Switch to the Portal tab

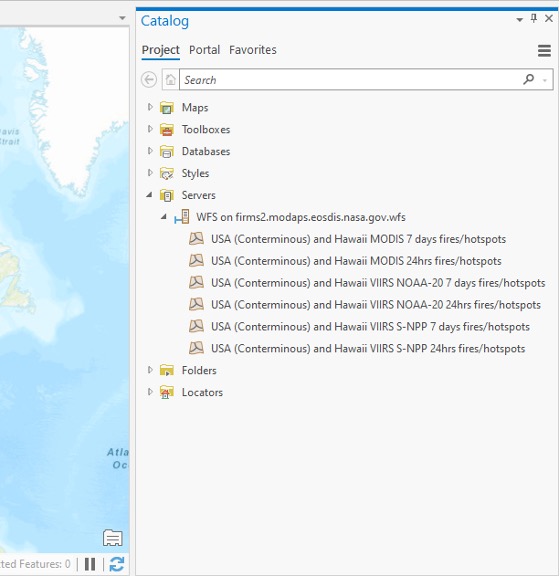coord(204,50)
